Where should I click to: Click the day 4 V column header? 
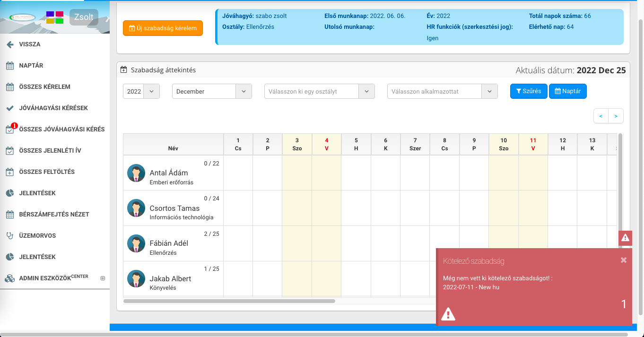tap(326, 144)
